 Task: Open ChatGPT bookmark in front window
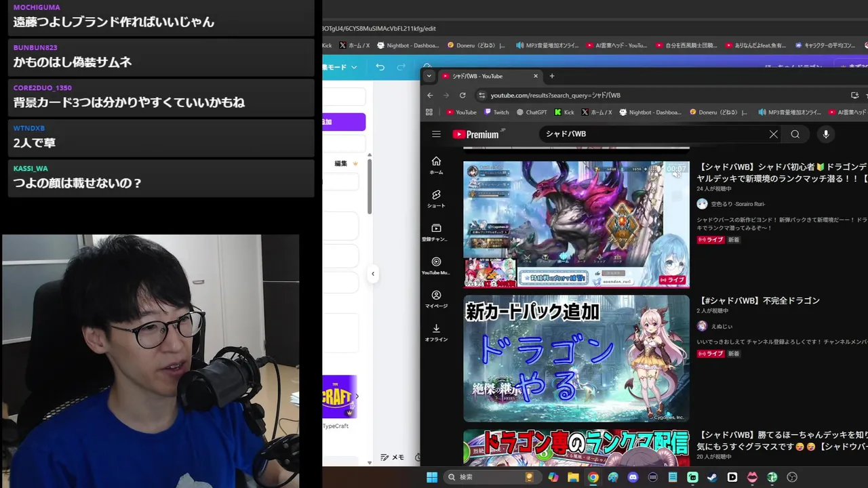pyautogui.click(x=532, y=113)
